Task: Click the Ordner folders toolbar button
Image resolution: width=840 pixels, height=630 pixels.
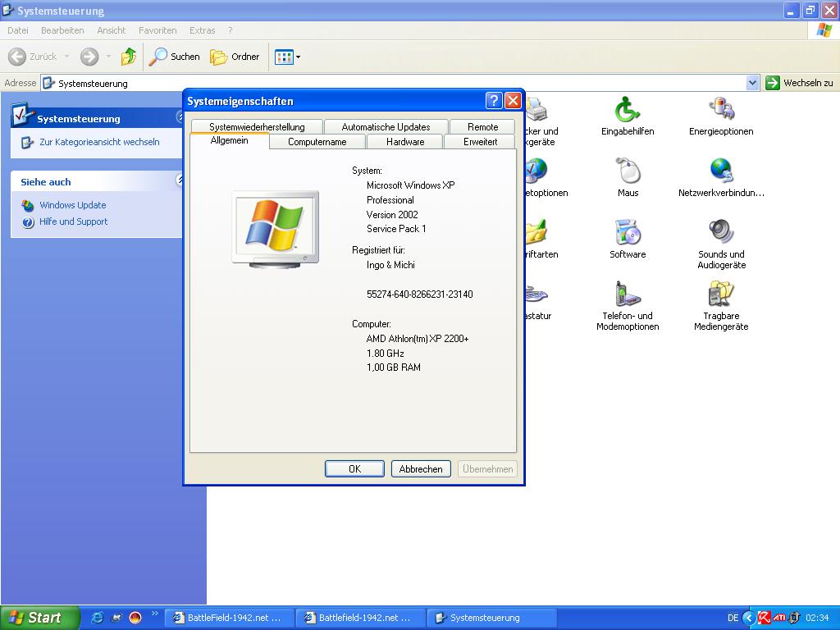Action: 235,57
